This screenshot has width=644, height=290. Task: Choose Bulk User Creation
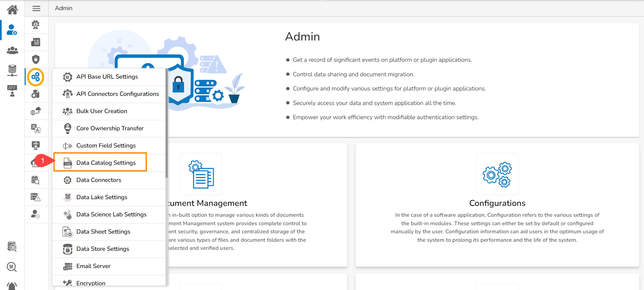(x=109, y=111)
